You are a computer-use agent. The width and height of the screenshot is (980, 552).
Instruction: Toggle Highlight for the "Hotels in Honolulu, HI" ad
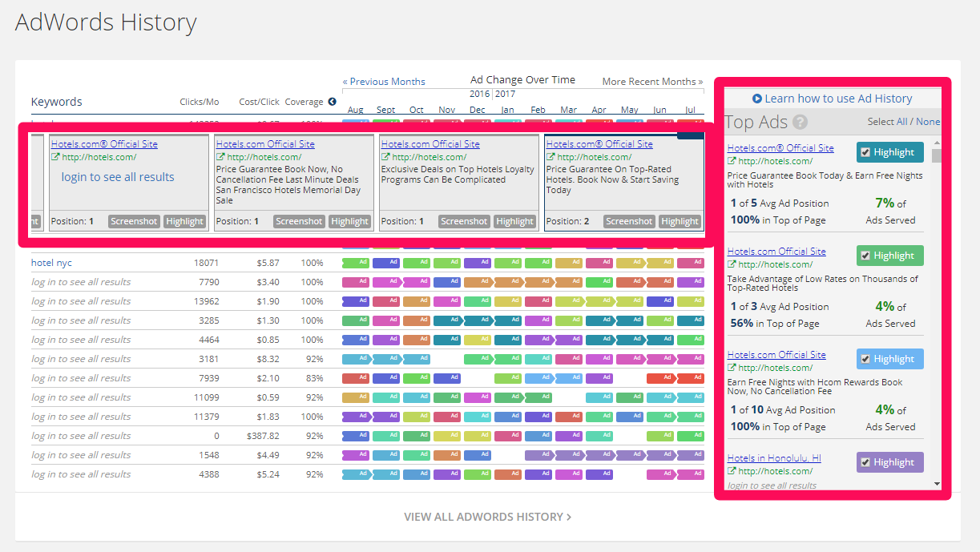[x=890, y=462]
